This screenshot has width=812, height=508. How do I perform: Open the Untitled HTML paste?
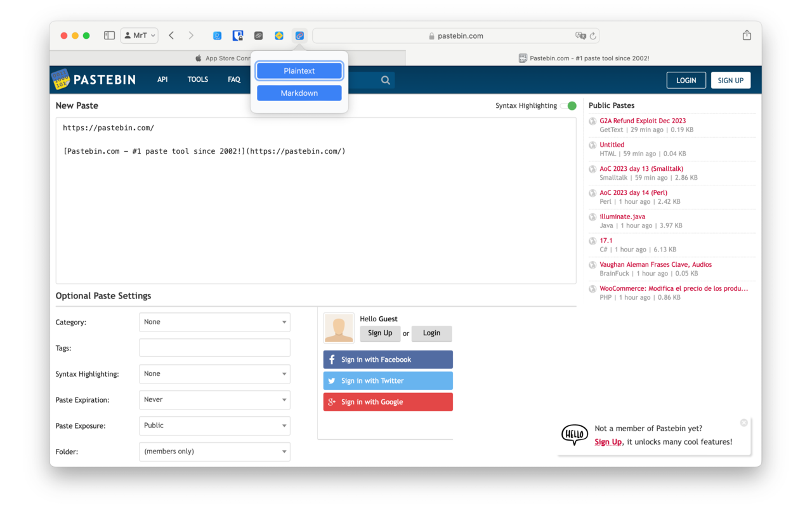tap(612, 145)
